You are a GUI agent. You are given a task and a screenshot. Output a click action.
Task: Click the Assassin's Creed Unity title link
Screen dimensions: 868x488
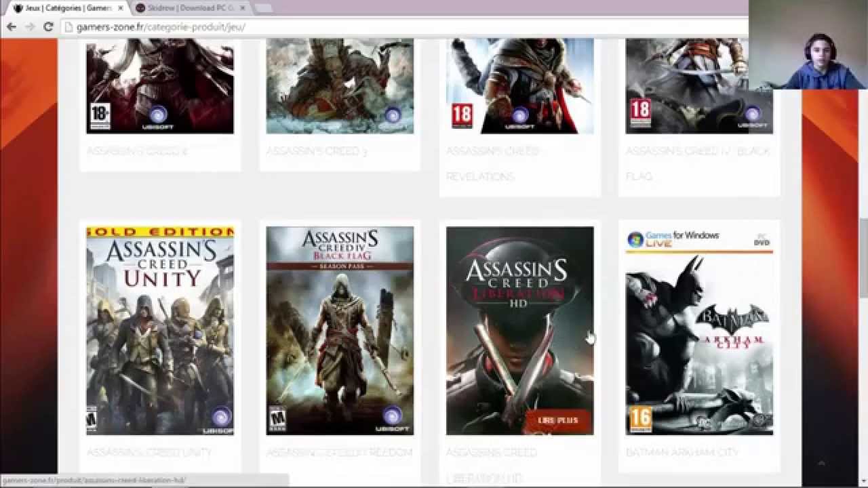click(x=149, y=452)
